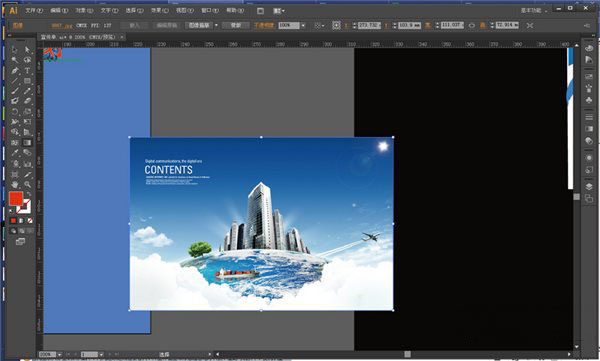Viewport: 600px width, 361px height.
Task: Select the Direct Selection tool
Action: click(28, 50)
